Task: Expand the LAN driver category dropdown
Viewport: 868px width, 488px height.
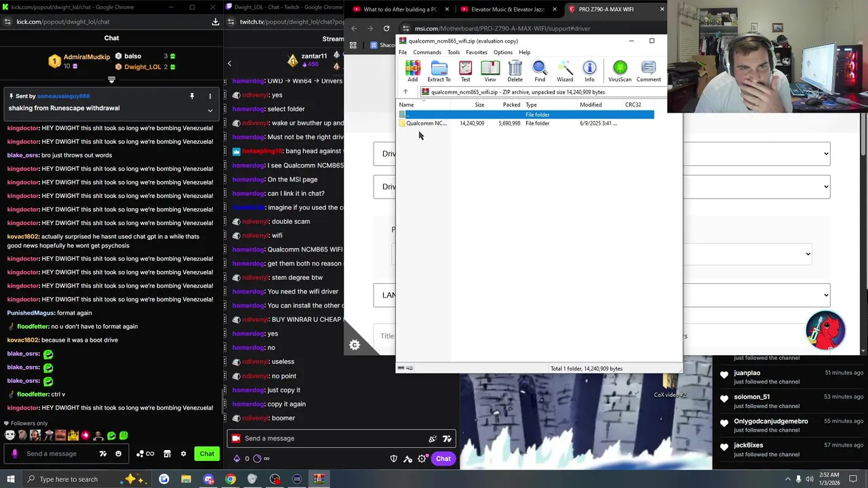Action: 601,295
